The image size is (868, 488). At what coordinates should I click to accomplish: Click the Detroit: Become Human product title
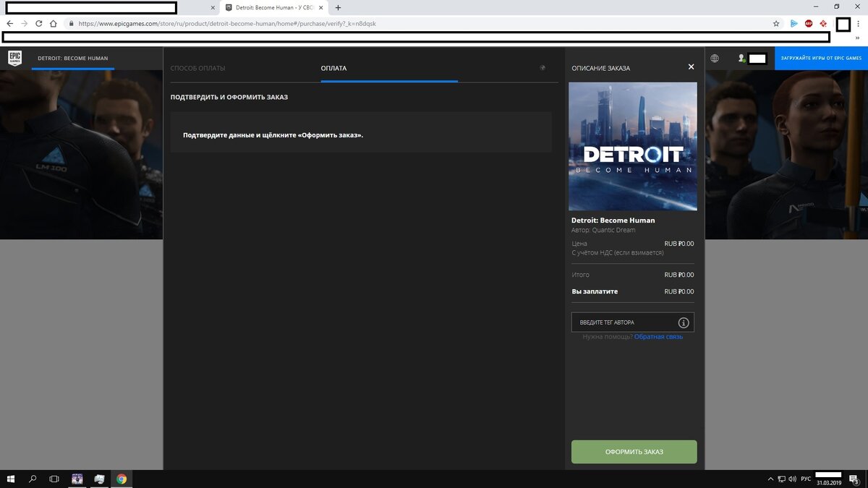pos(613,221)
